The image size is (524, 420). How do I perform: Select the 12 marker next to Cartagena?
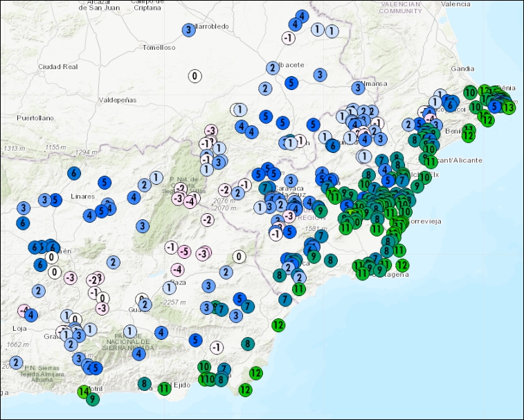pos(402,266)
